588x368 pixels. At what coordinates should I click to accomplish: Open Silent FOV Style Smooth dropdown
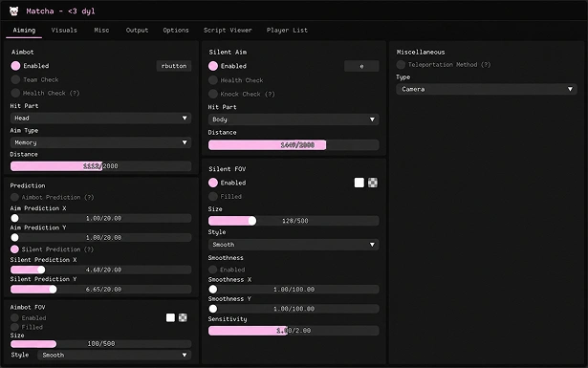click(x=294, y=245)
